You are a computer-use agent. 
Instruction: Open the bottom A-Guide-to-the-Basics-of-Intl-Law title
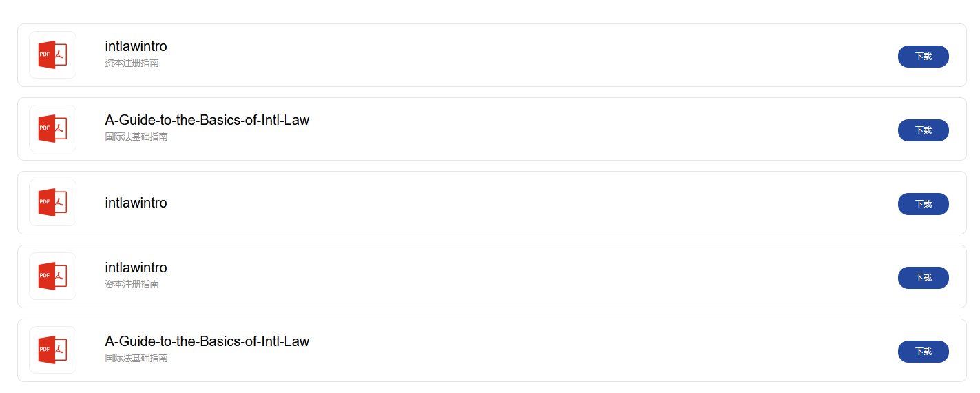point(207,341)
